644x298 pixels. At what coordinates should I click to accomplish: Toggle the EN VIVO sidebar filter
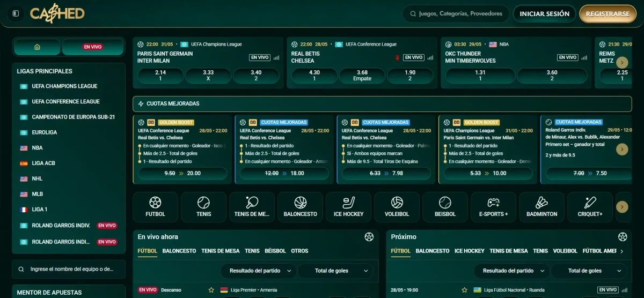[92, 47]
